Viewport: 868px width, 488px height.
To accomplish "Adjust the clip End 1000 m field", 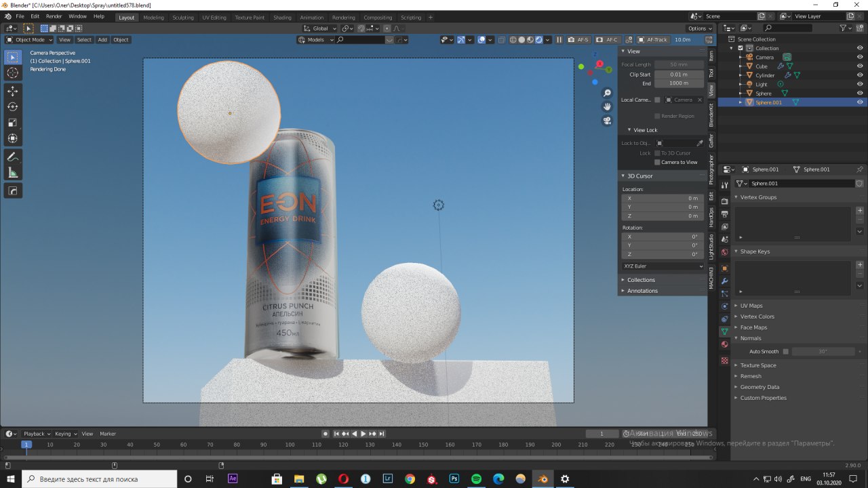I will (x=678, y=83).
